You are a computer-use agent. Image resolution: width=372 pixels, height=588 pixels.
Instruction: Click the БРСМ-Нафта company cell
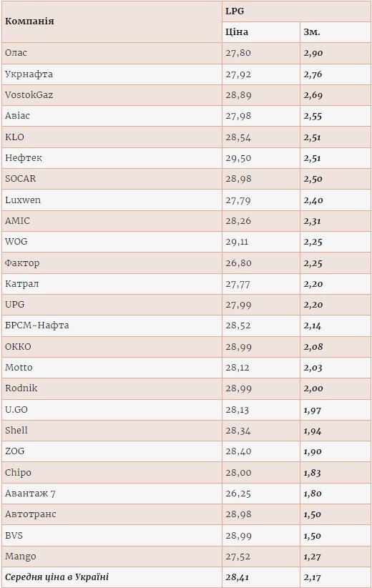(112, 325)
